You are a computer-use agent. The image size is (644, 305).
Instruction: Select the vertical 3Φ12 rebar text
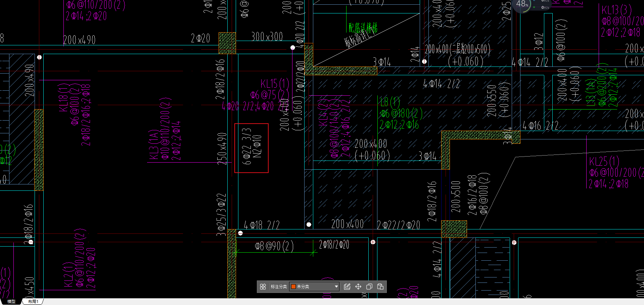(x=539, y=41)
